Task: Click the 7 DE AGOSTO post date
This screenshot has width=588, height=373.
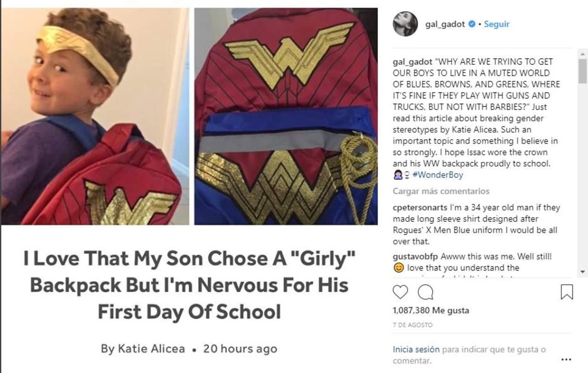Action: (x=413, y=325)
